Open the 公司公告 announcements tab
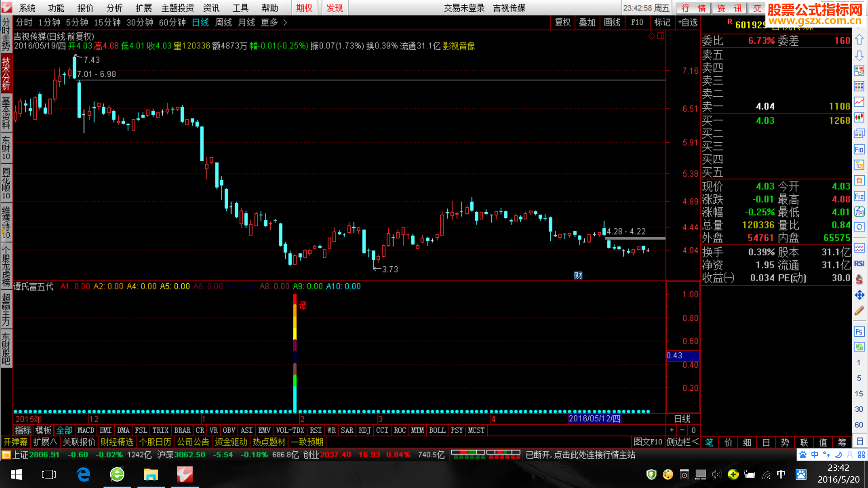The image size is (868, 488). (193, 442)
